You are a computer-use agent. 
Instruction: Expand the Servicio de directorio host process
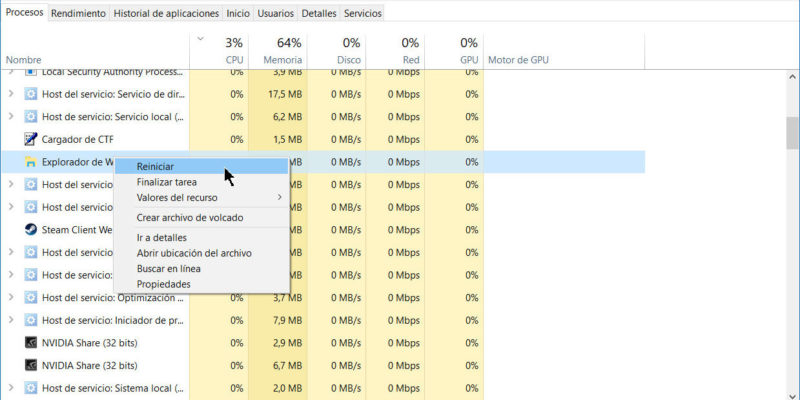[x=11, y=94]
